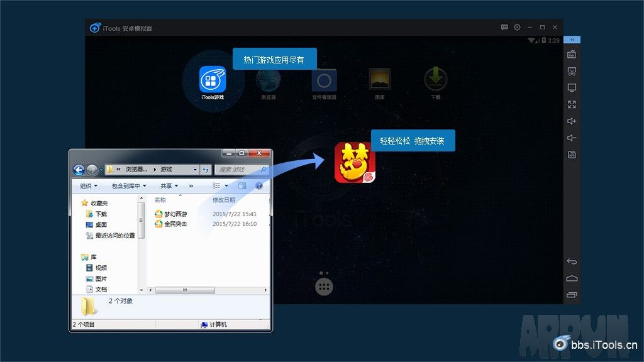Tap the Android home button in sidebar

pyautogui.click(x=572, y=278)
